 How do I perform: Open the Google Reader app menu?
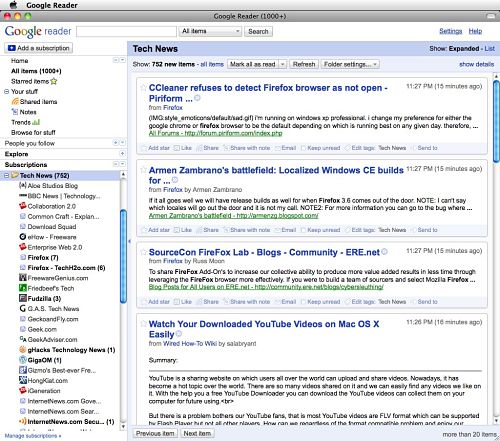point(52,5)
